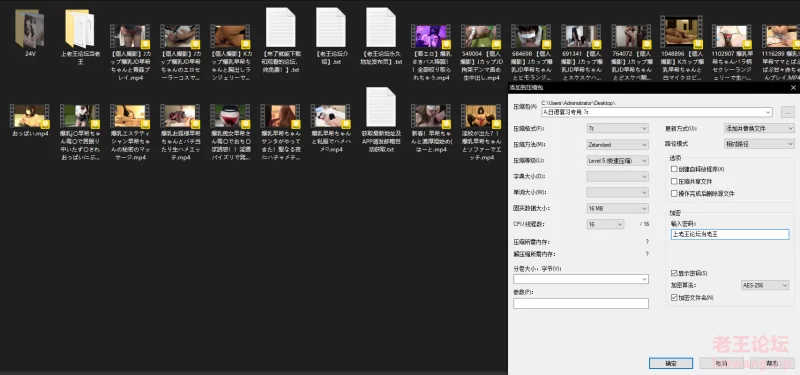Uncheck 加密文件名 (encrypt file names) checkbox
This screenshot has height=375, width=800.
coord(674,297)
